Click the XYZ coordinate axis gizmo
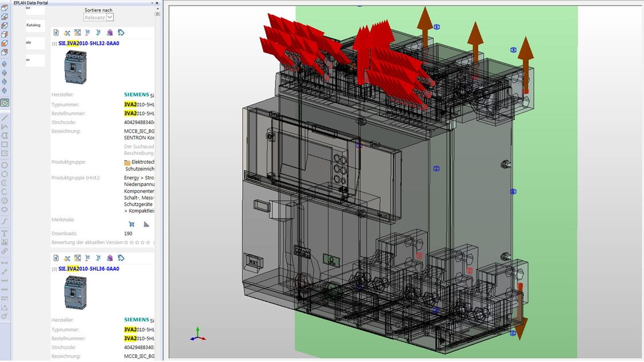This screenshot has height=362, width=644. [x=198, y=334]
